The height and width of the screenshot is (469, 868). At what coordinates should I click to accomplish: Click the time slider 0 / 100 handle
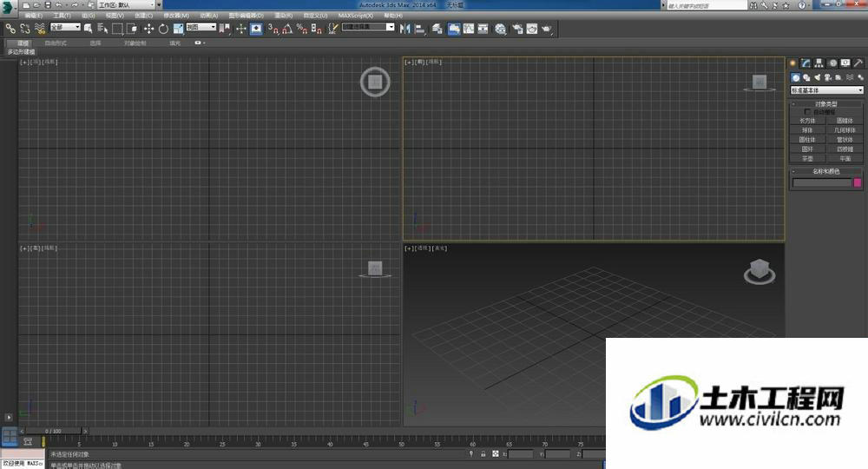(x=54, y=431)
